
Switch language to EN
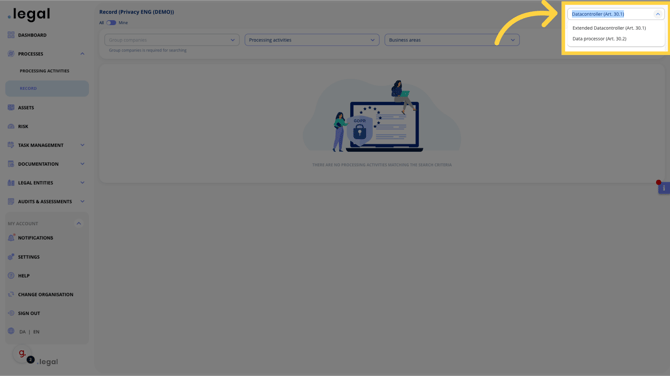click(36, 332)
